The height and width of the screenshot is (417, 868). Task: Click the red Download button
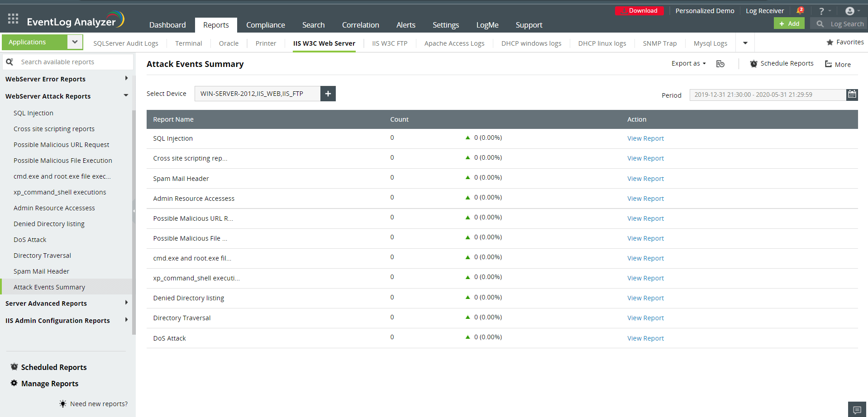click(639, 10)
